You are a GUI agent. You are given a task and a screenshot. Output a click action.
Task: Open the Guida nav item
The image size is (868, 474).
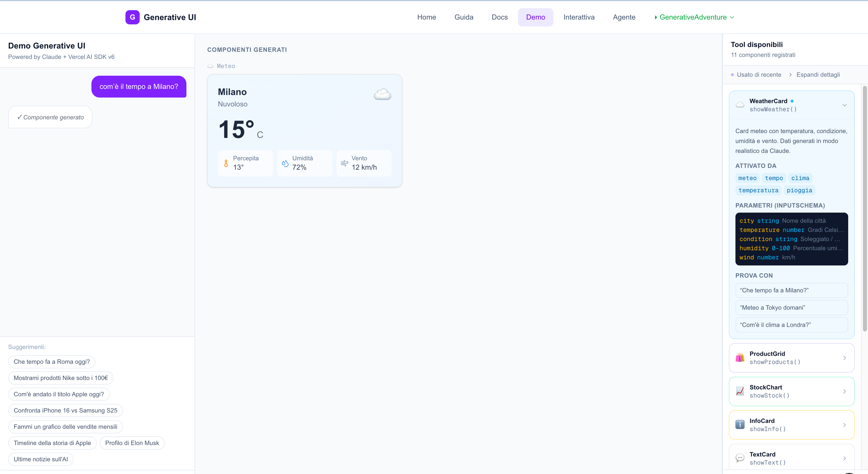[464, 17]
